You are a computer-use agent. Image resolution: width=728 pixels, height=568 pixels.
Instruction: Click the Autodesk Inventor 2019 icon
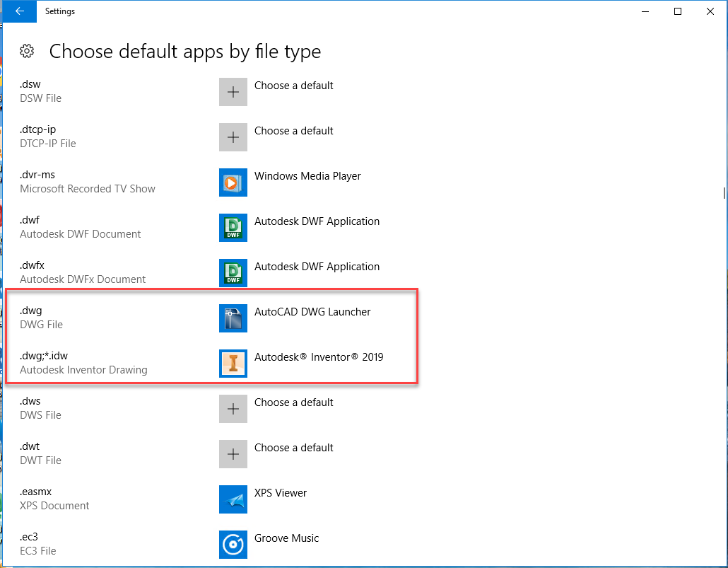233,364
